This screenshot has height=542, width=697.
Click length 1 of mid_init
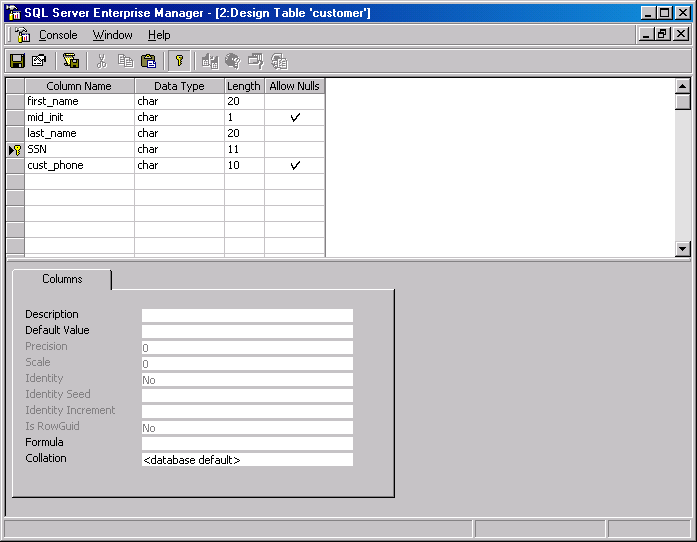pos(244,117)
